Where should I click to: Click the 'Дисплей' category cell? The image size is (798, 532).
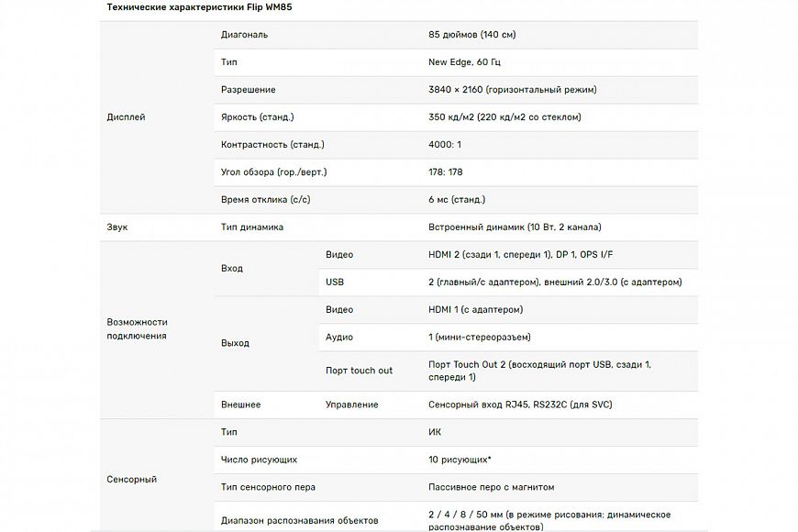tap(126, 117)
